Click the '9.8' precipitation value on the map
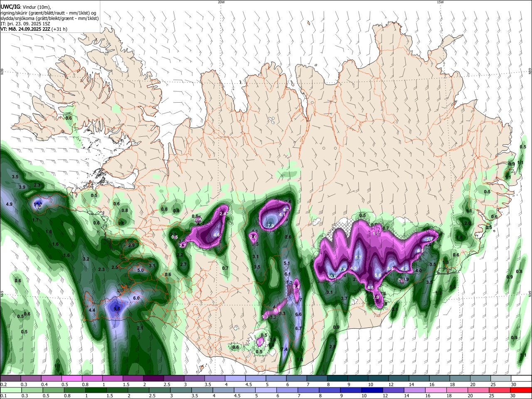The image size is (532, 399). pyautogui.click(x=117, y=309)
